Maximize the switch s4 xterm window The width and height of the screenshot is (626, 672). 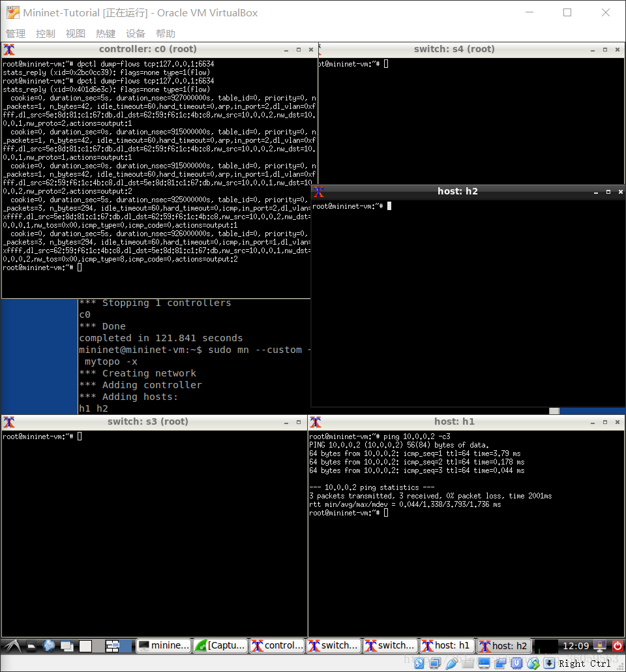pos(605,50)
